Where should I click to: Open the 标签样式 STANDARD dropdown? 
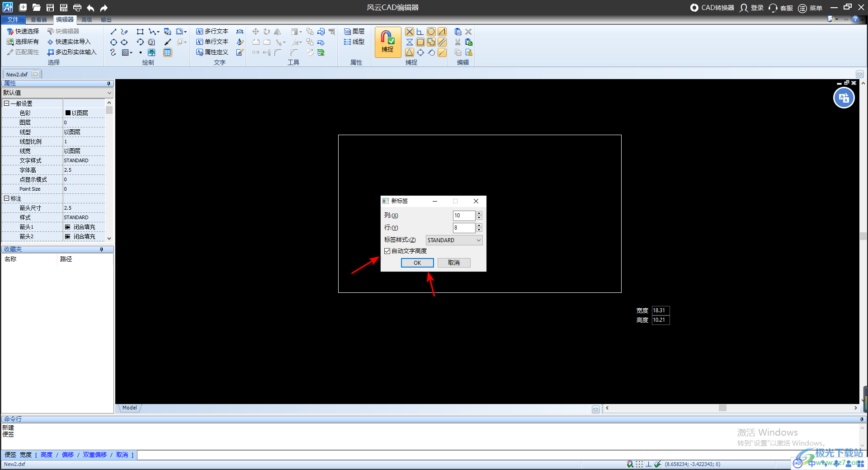(454, 240)
